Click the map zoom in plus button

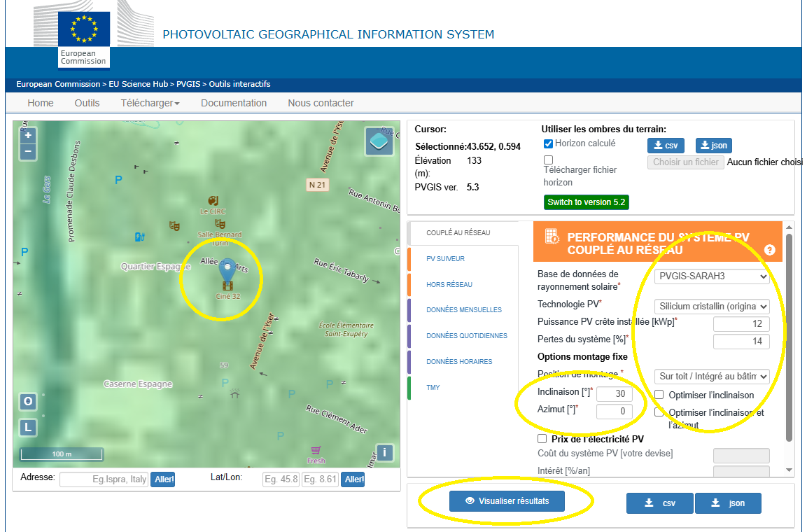point(28,136)
